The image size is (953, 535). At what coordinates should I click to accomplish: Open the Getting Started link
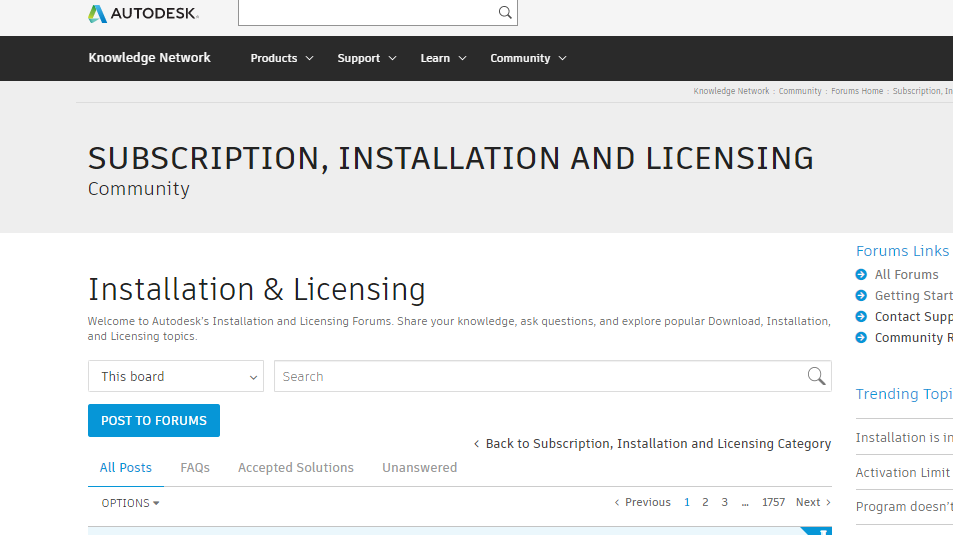tap(913, 295)
